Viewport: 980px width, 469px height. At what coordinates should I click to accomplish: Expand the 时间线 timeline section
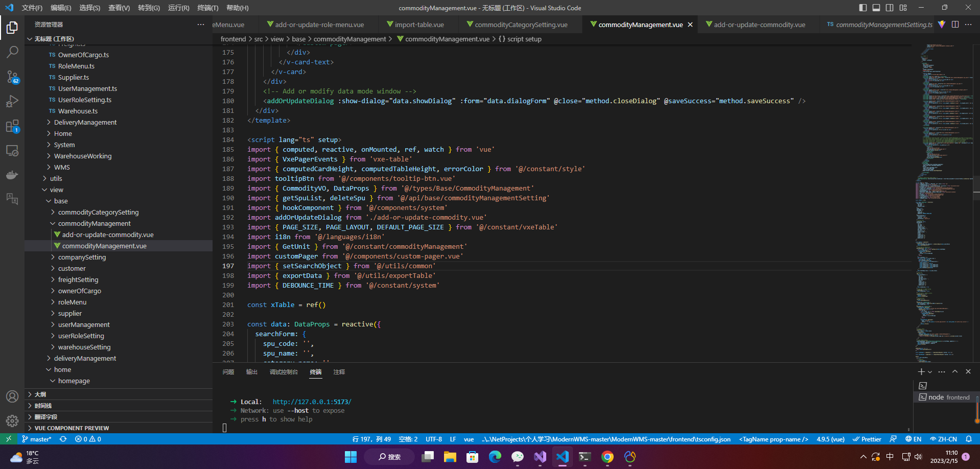coord(119,406)
